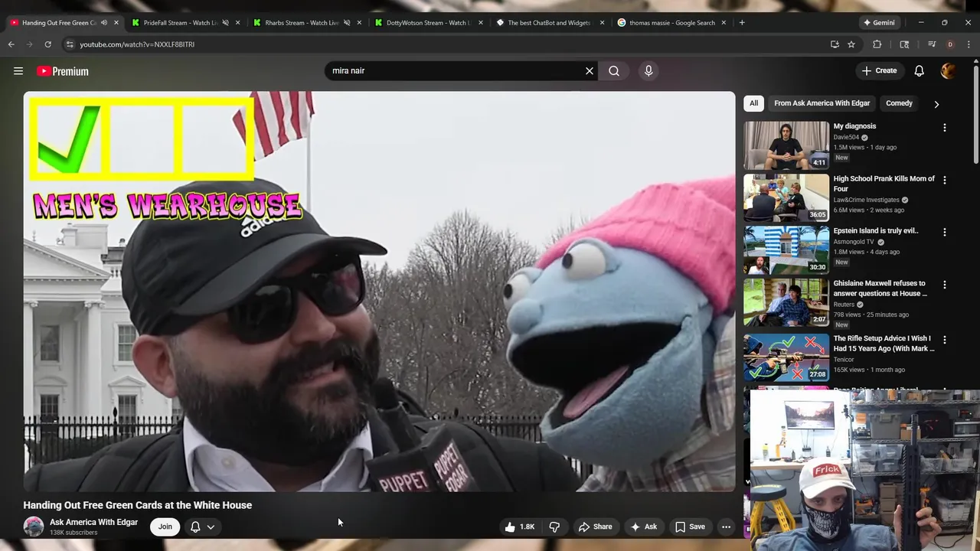Open options for 'My diagnosis' video
Screen dimensions: 980x551
pyautogui.click(x=945, y=128)
